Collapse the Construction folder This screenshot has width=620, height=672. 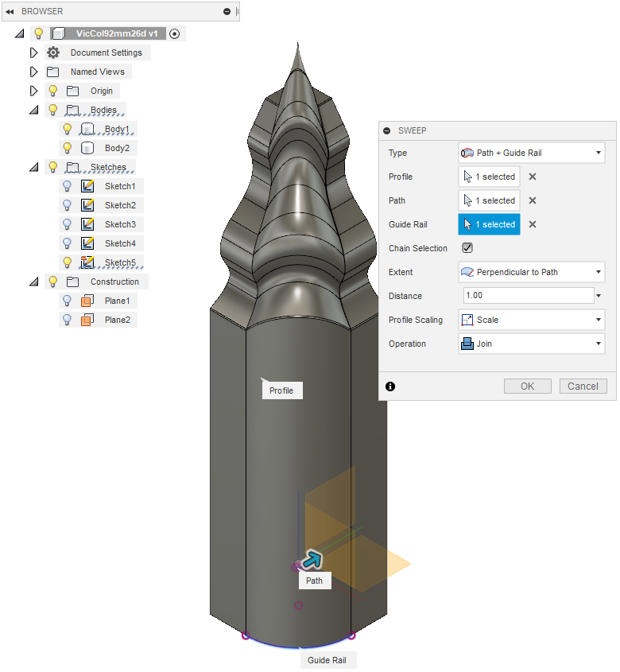pyautogui.click(x=33, y=282)
